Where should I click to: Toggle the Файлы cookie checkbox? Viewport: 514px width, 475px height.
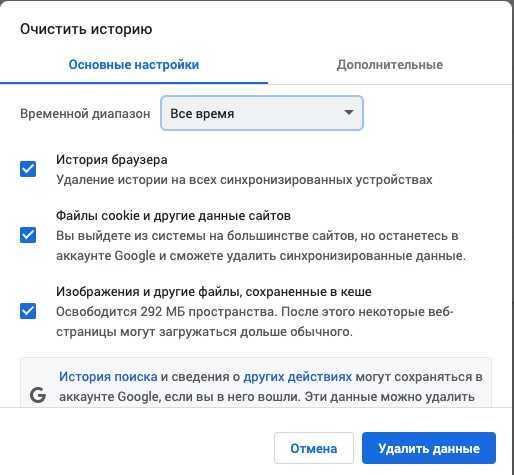coord(28,235)
